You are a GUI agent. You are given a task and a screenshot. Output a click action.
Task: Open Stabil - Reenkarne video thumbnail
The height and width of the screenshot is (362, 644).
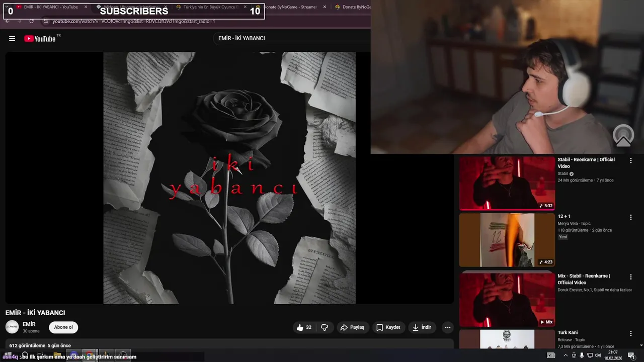507,183
